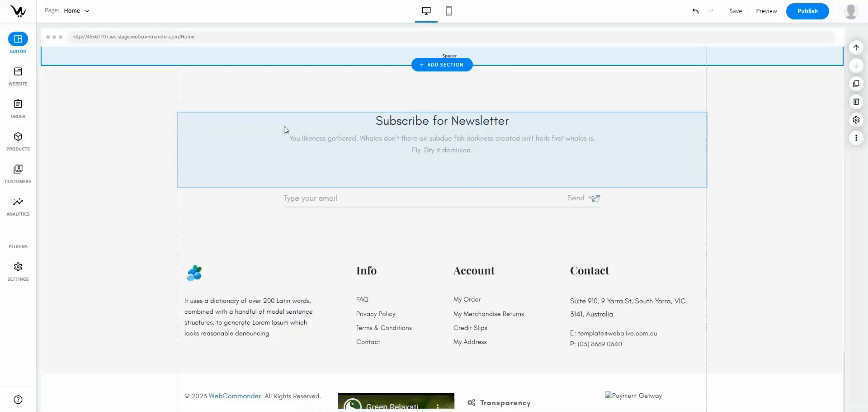The width and height of the screenshot is (868, 412).
Task: Switch to desktop view
Action: [x=426, y=11]
